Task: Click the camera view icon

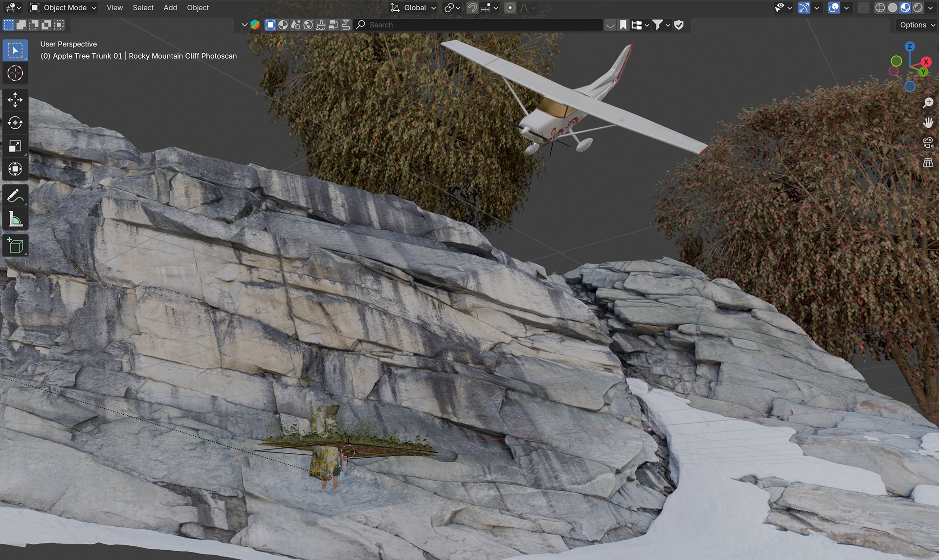Action: click(928, 142)
